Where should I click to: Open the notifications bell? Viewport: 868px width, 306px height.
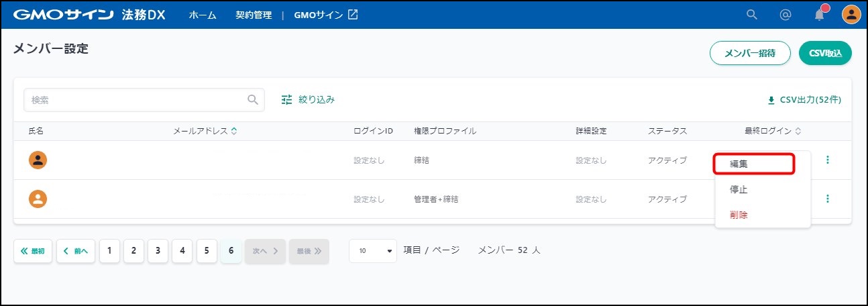(x=819, y=15)
